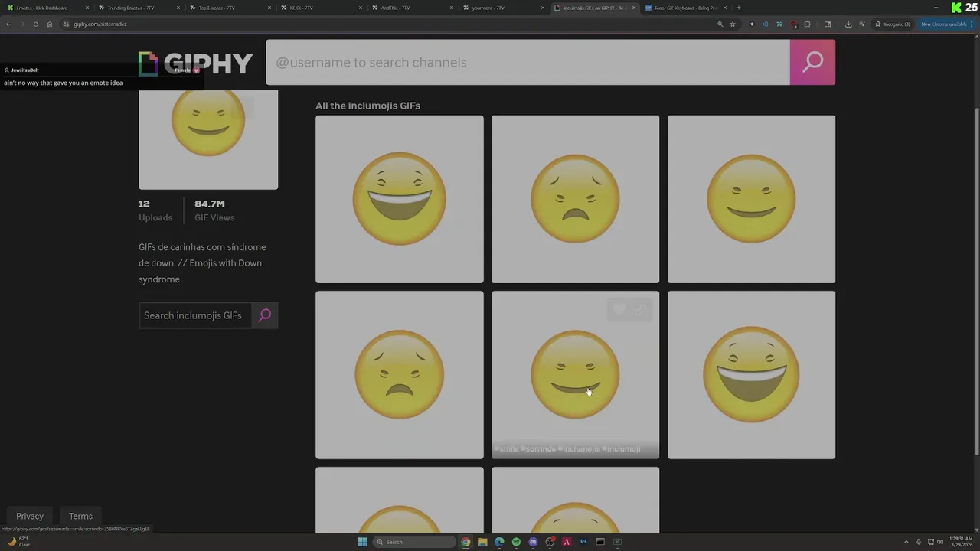Copy link icon on the hovered smile GIF
This screenshot has height=551, width=980.
641,309
